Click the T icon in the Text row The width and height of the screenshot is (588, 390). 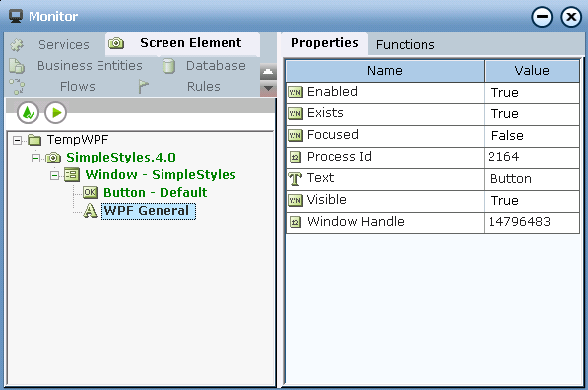[295, 179]
